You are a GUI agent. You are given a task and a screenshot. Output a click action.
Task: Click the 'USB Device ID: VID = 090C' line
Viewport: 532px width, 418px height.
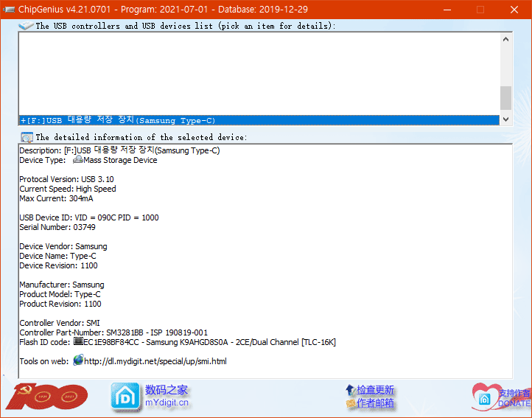(89, 217)
